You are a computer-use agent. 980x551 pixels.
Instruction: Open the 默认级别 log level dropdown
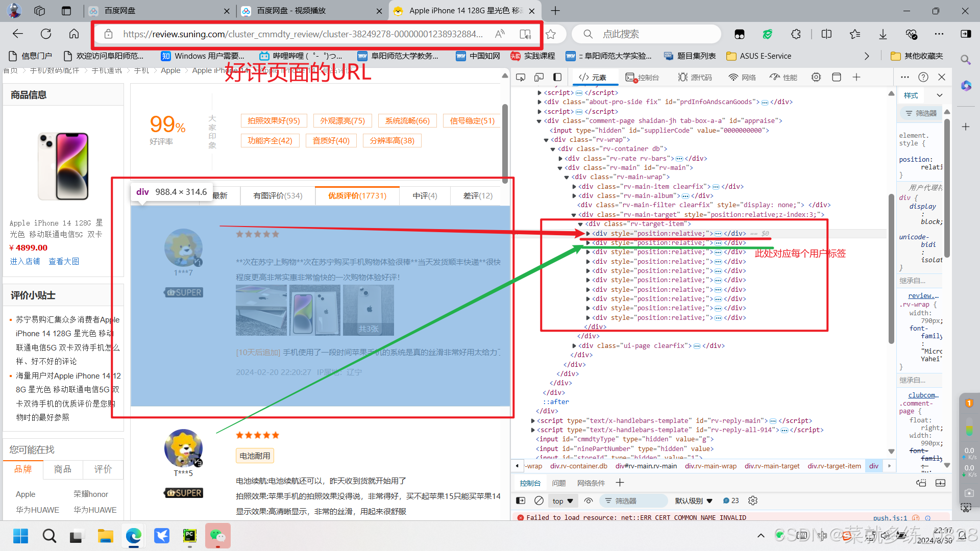693,501
